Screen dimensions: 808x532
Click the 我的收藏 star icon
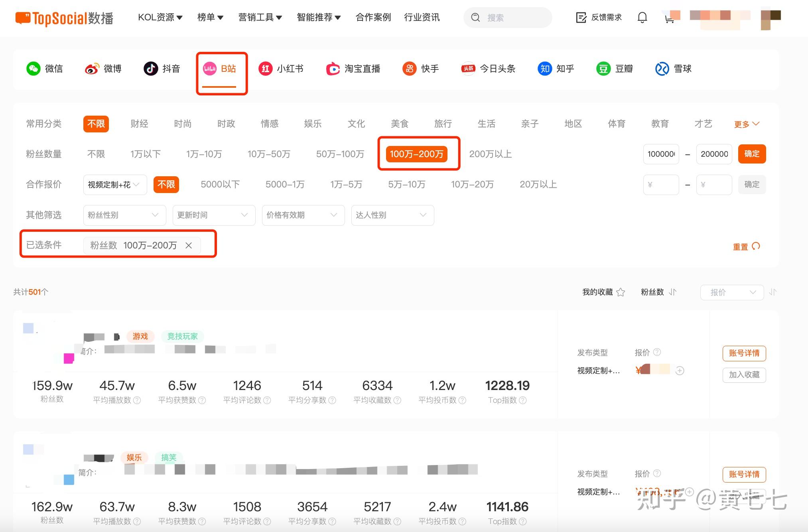(x=621, y=292)
